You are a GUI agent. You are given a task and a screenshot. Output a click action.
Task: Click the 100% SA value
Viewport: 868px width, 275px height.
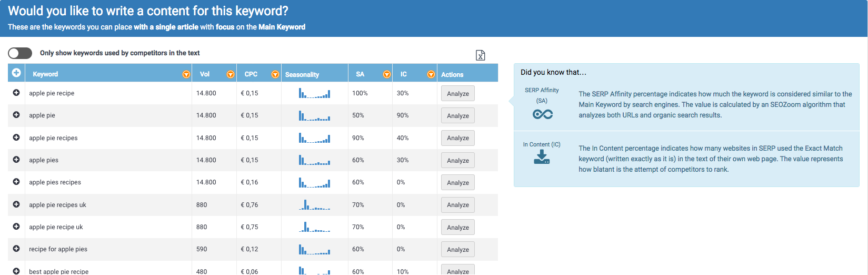point(360,93)
